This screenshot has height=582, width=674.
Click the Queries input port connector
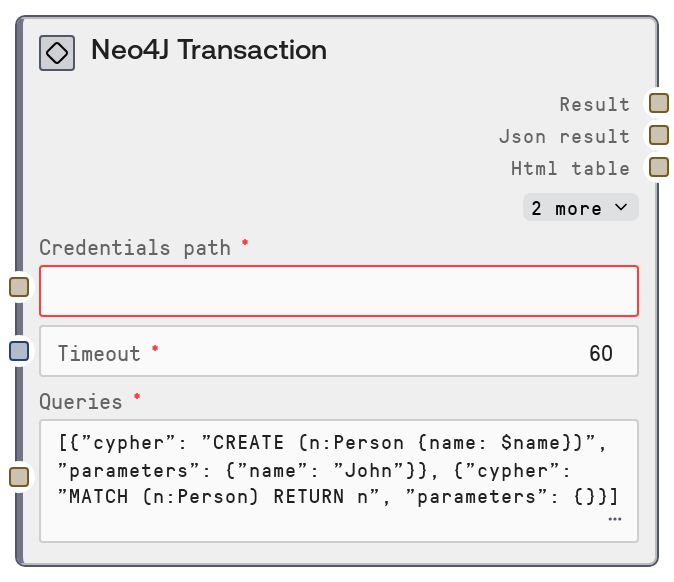point(19,477)
